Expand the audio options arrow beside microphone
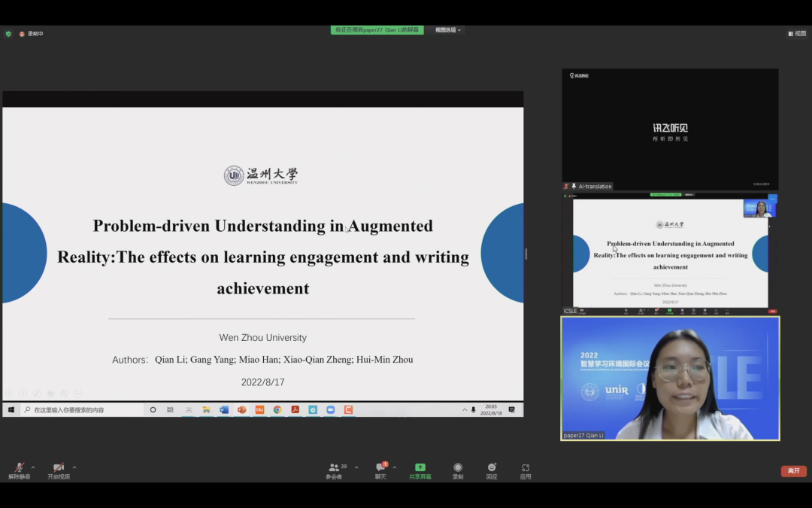This screenshot has width=812, height=508. click(33, 467)
